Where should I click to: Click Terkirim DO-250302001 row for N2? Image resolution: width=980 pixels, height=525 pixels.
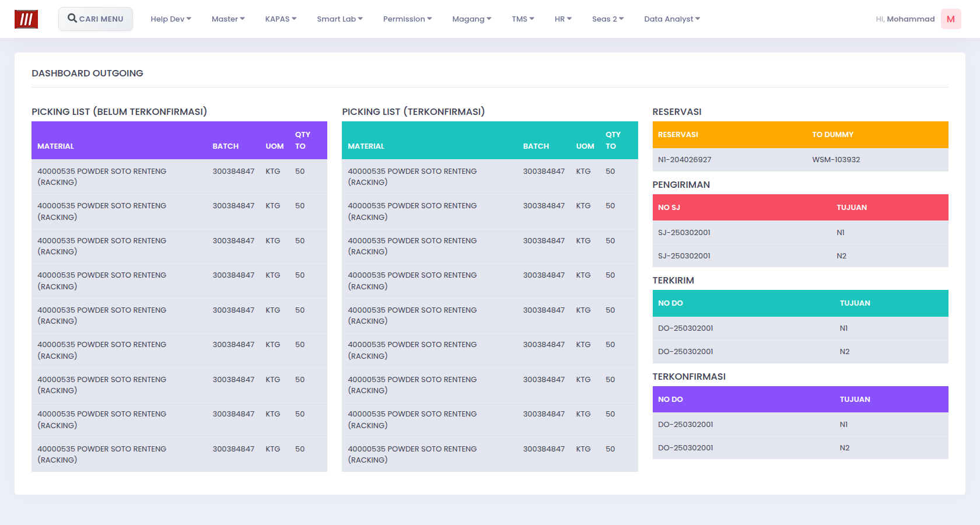800,352
